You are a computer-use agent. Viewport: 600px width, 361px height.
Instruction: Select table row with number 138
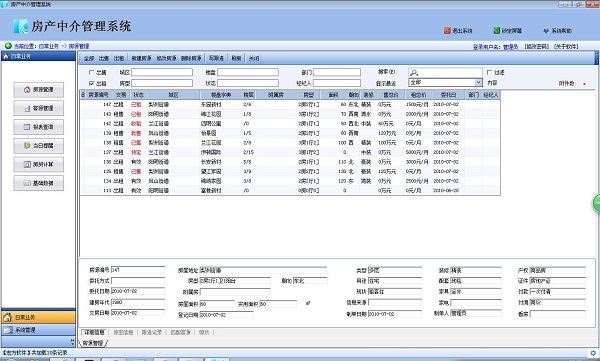pyautogui.click(x=290, y=142)
